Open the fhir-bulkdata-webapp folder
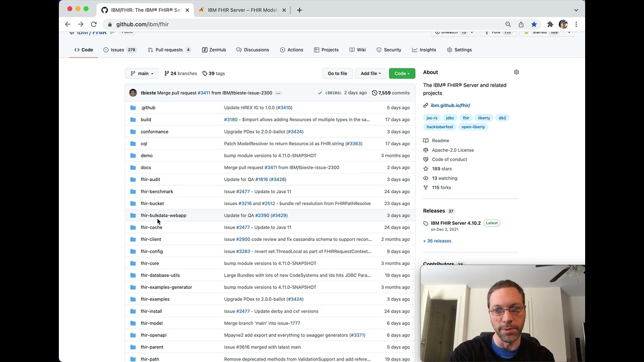Viewport: 644px width, 362px height. (x=164, y=215)
